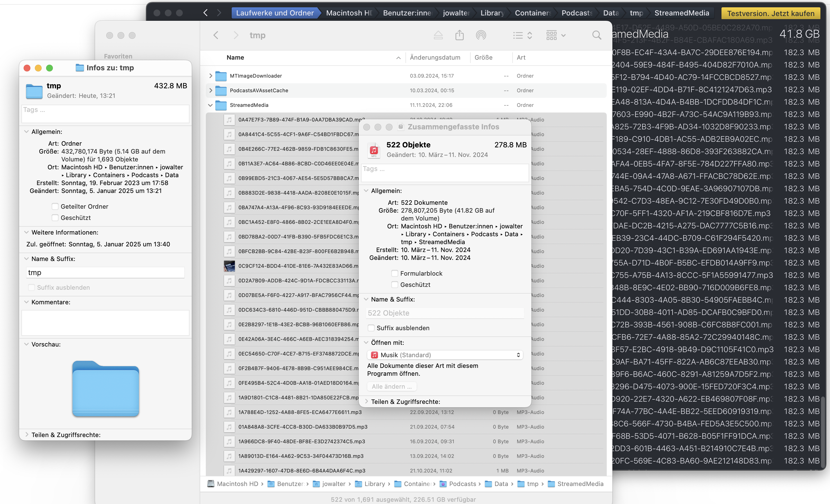The width and height of the screenshot is (830, 504).
Task: Click the AirDrop icon in toolbar
Action: point(481,35)
